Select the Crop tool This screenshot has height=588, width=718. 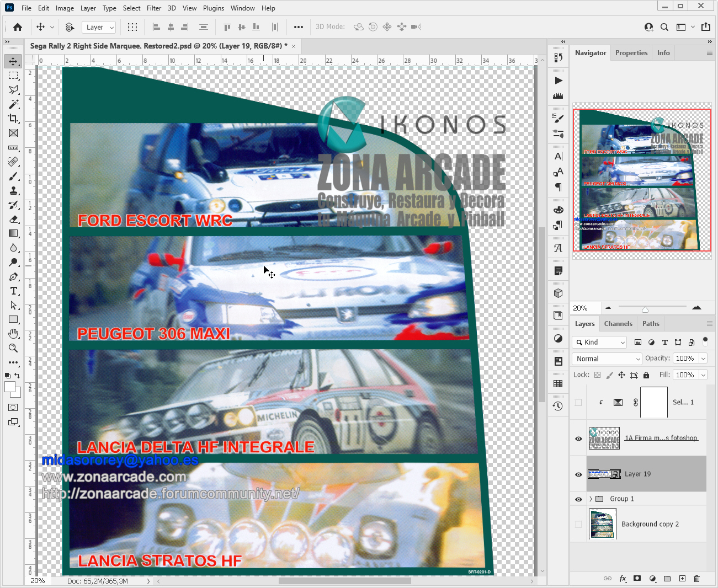click(13, 119)
